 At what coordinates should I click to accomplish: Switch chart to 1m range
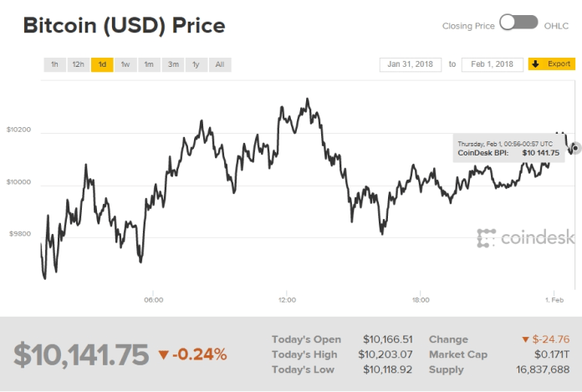tap(149, 64)
